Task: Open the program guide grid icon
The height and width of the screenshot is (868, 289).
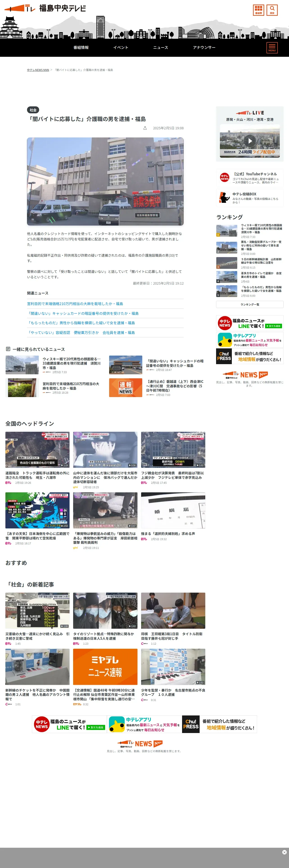Action: [x=258, y=10]
